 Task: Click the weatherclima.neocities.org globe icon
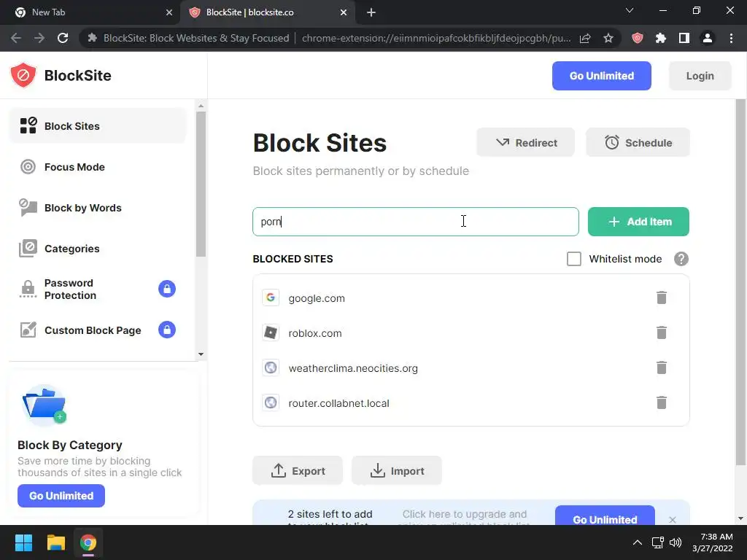coord(271,367)
